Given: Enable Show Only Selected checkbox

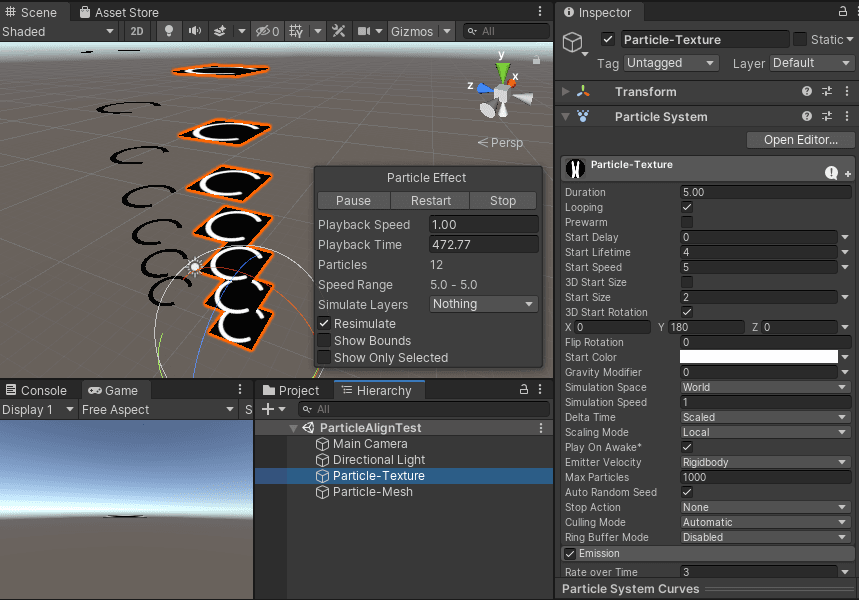Looking at the screenshot, I should pos(324,357).
